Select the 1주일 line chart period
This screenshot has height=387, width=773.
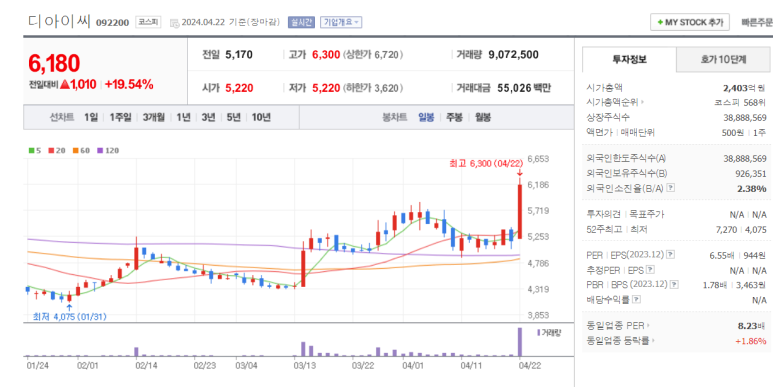[x=120, y=117]
